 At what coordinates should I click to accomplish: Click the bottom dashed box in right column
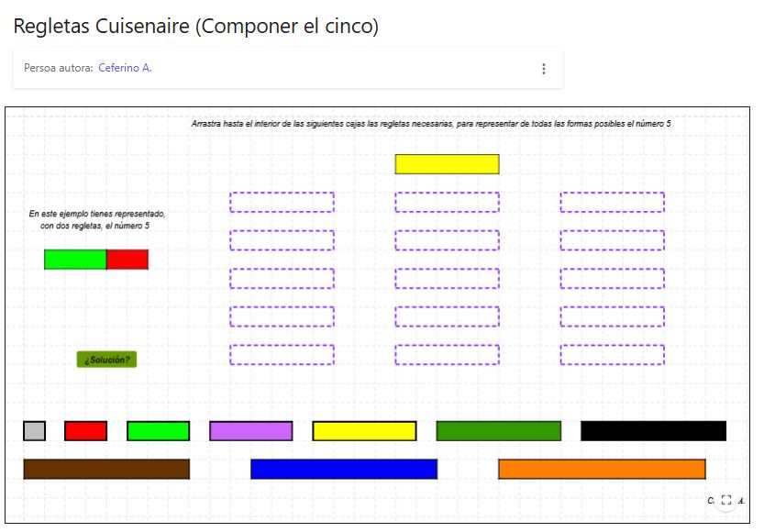(611, 352)
